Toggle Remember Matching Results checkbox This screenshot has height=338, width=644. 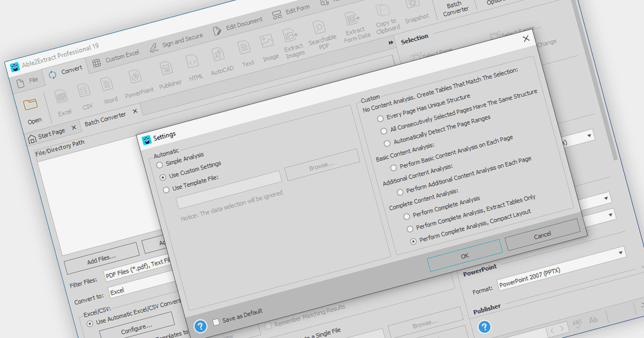[x=269, y=325]
